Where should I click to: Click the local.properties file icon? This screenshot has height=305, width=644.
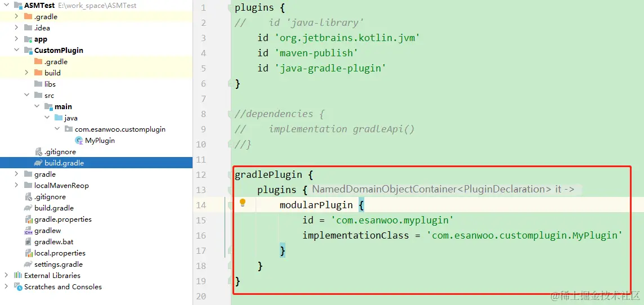(x=28, y=253)
